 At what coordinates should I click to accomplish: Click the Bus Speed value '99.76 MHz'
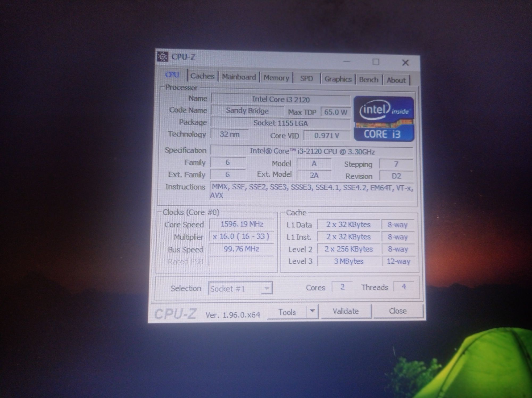(x=241, y=249)
